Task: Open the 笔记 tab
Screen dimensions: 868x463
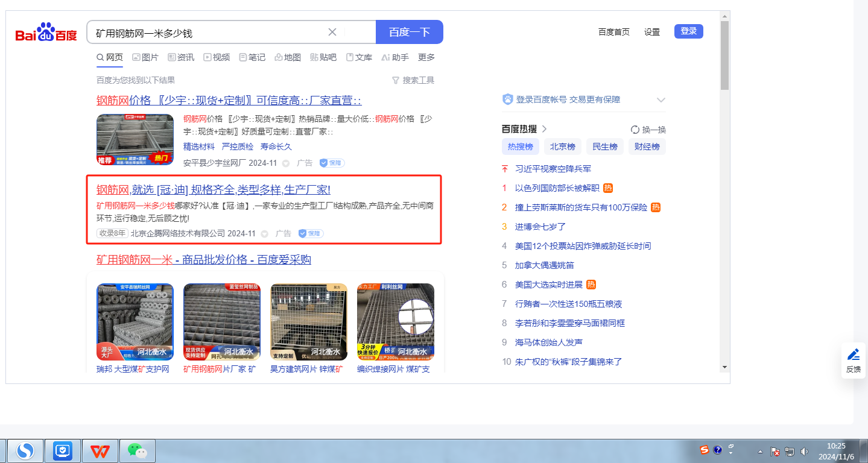Action: [252, 57]
